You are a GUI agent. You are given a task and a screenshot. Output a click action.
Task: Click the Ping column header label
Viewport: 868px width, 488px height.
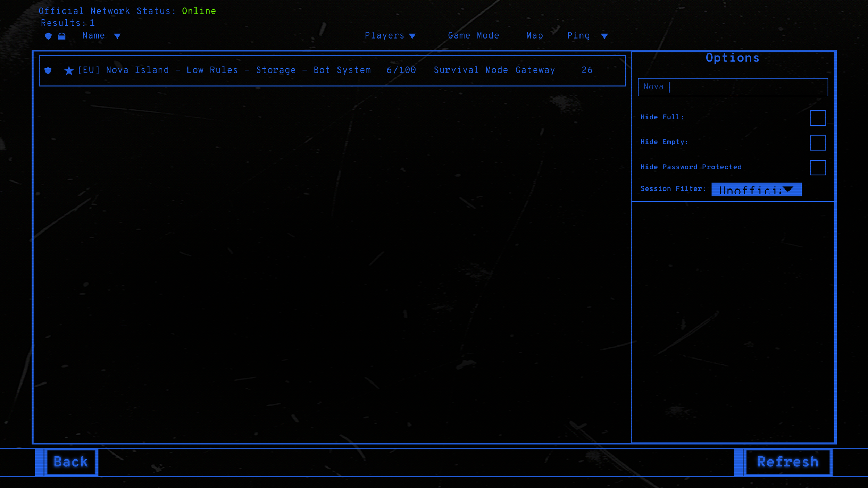point(578,36)
